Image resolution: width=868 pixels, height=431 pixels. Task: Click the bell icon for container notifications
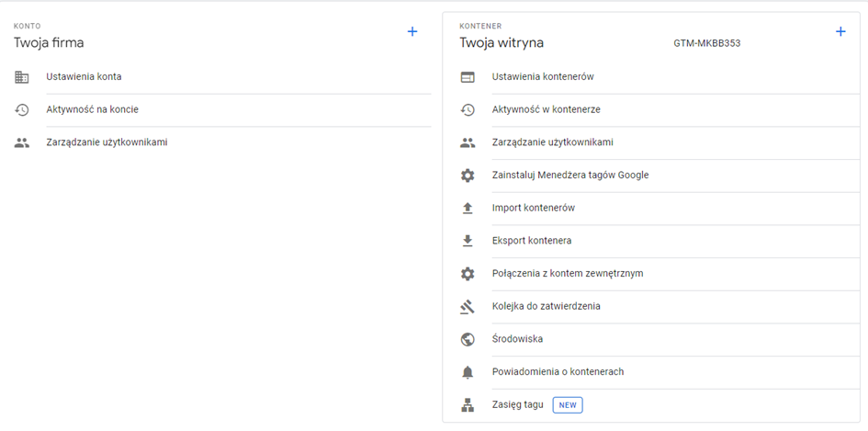click(x=468, y=372)
